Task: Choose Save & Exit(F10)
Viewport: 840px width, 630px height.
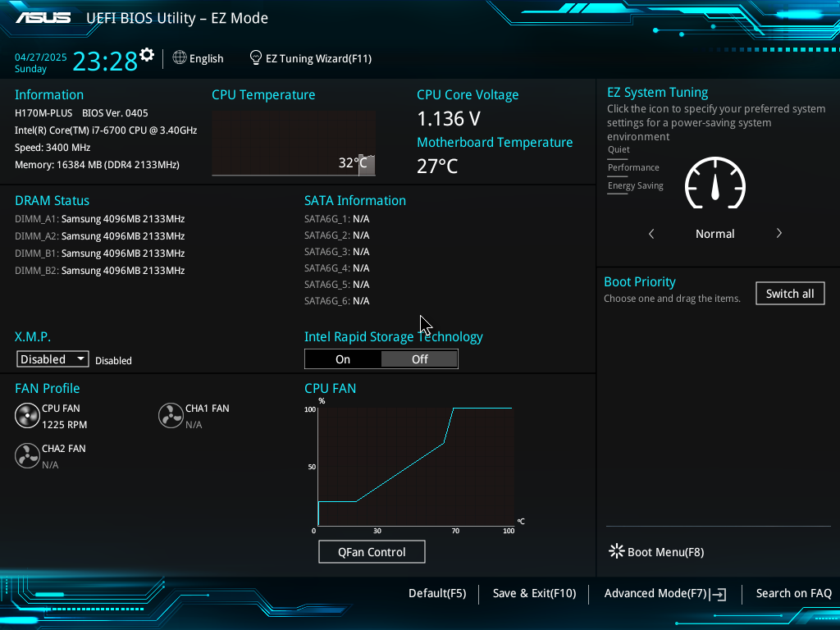Action: [x=534, y=594]
